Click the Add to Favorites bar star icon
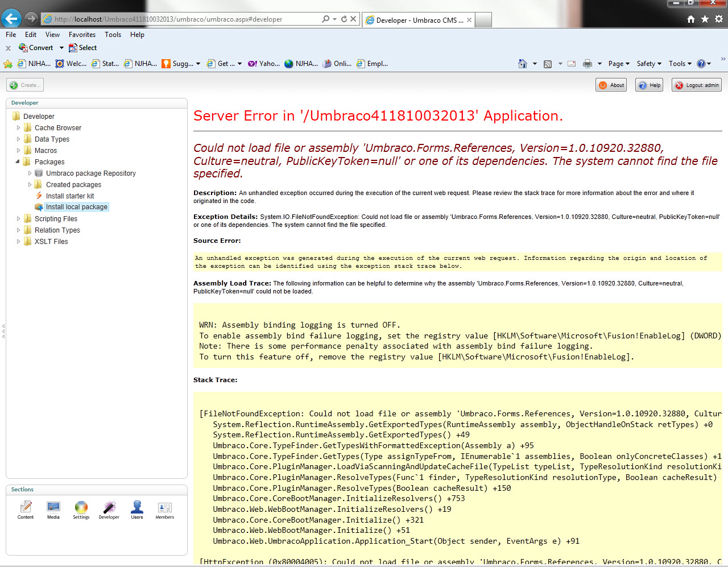 click(8, 64)
